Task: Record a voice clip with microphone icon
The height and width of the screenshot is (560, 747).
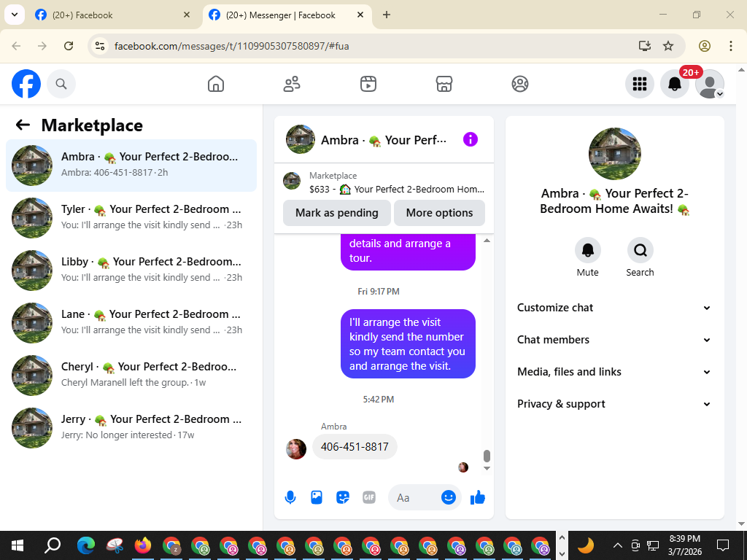Action: [x=290, y=497]
